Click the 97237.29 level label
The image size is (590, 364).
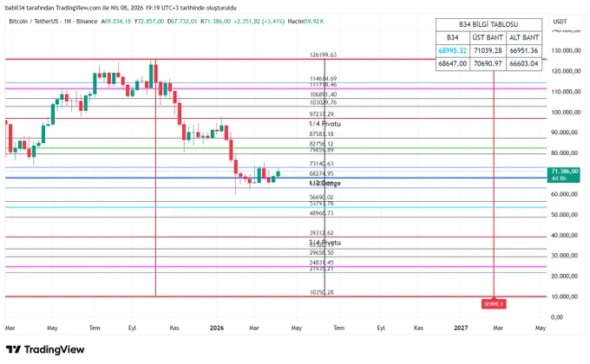[x=321, y=114]
